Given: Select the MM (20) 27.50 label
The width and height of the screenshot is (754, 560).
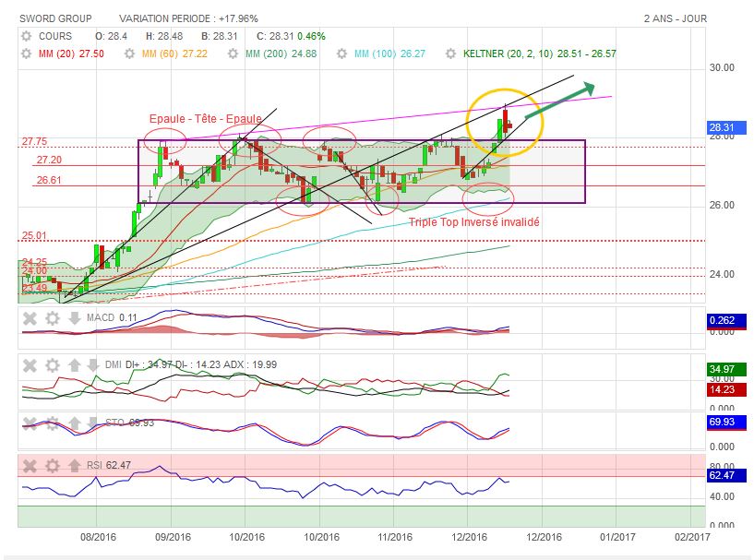Looking at the screenshot, I should coord(71,54).
